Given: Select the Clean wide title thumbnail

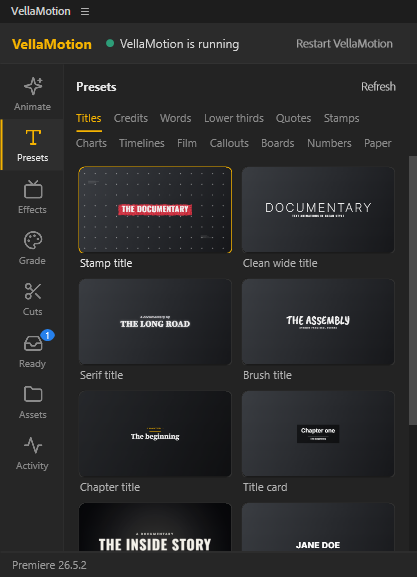Looking at the screenshot, I should click(x=318, y=210).
